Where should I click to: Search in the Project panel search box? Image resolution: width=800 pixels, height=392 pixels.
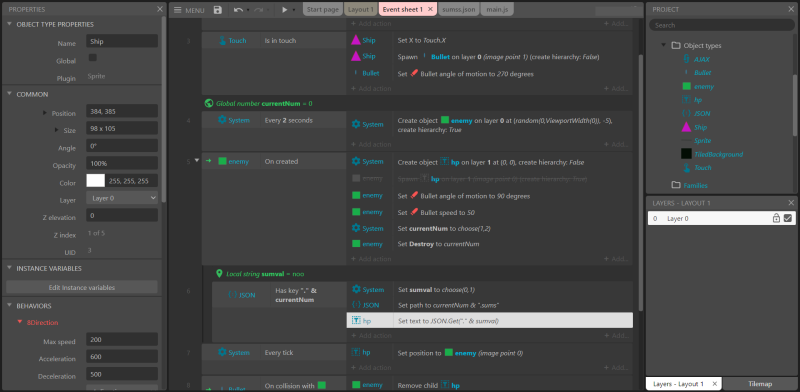(722, 25)
